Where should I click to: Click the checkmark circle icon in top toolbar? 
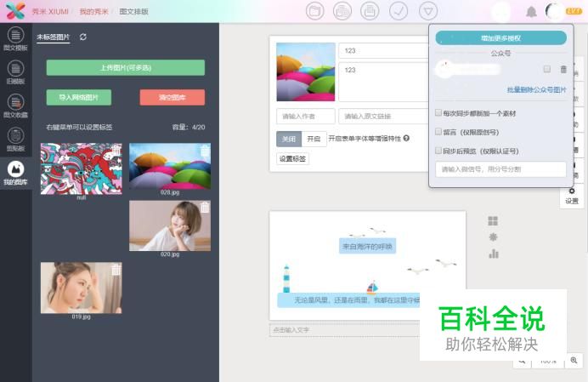pyautogui.click(x=399, y=11)
